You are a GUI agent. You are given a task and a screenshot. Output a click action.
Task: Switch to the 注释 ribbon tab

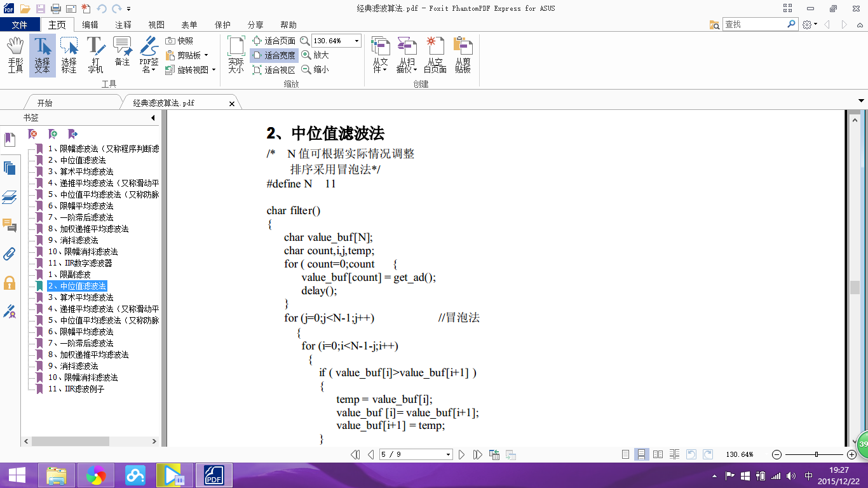tap(123, 25)
